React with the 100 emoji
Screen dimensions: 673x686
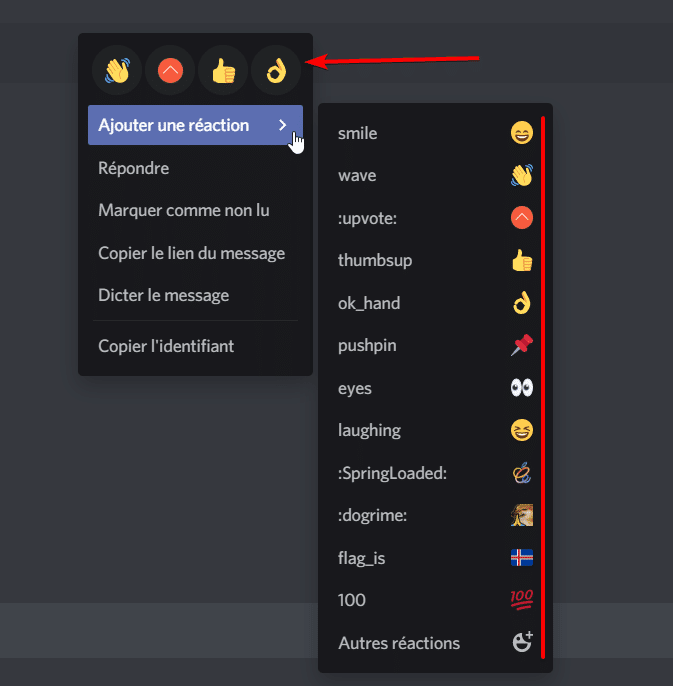435,600
